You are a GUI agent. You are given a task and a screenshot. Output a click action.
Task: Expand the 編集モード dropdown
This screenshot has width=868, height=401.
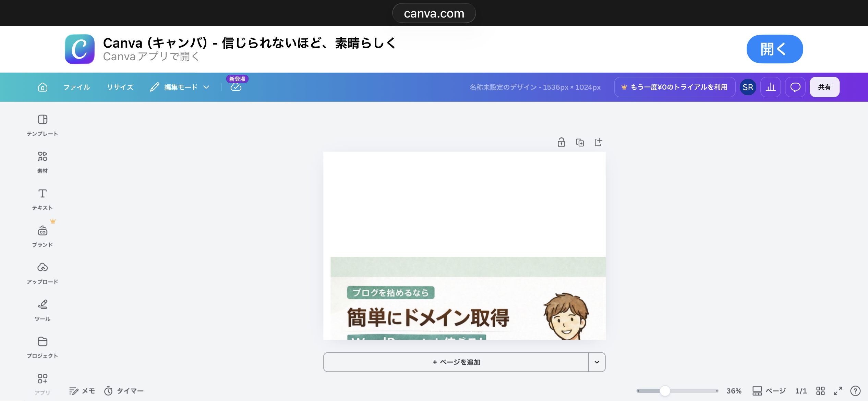180,87
